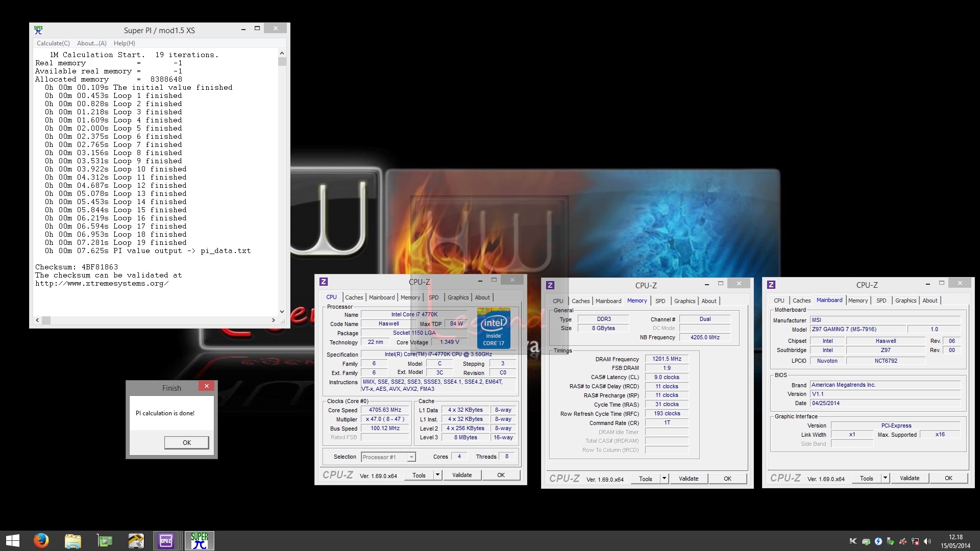
Task: Open File Explorer from the taskbar
Action: click(x=72, y=541)
